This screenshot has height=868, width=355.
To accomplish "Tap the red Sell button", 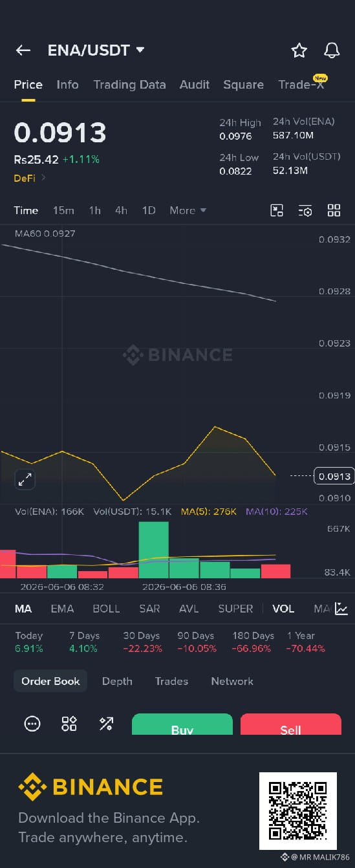I will coord(291,724).
